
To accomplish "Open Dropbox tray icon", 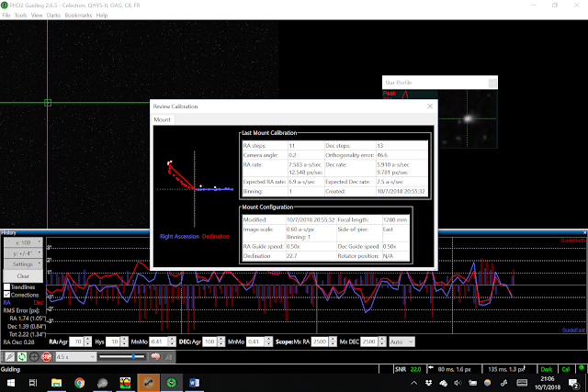I will point(428,383).
